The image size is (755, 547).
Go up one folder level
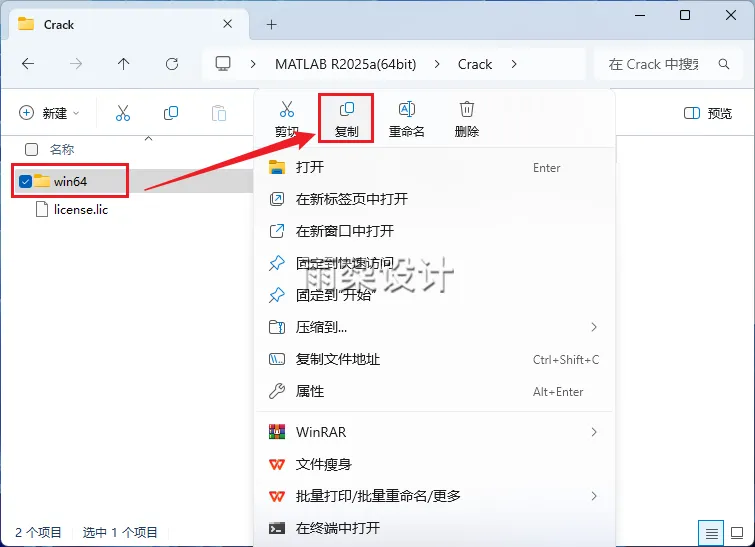(124, 64)
